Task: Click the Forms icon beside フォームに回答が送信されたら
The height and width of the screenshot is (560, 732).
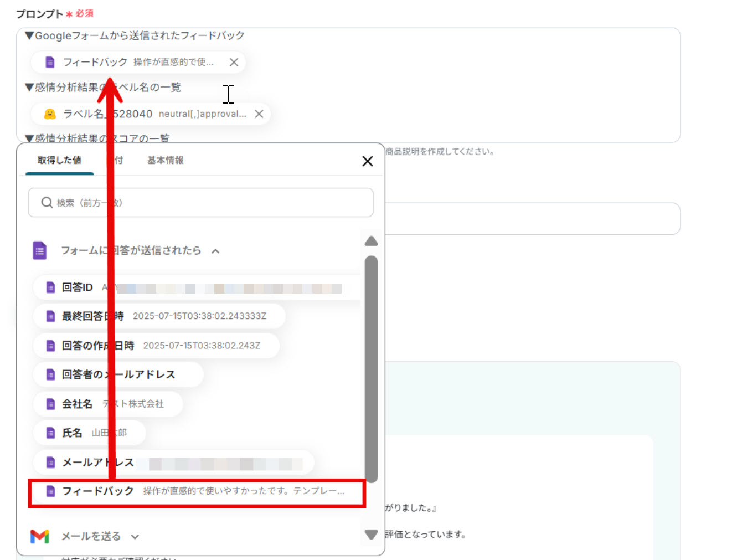Action: [x=39, y=250]
